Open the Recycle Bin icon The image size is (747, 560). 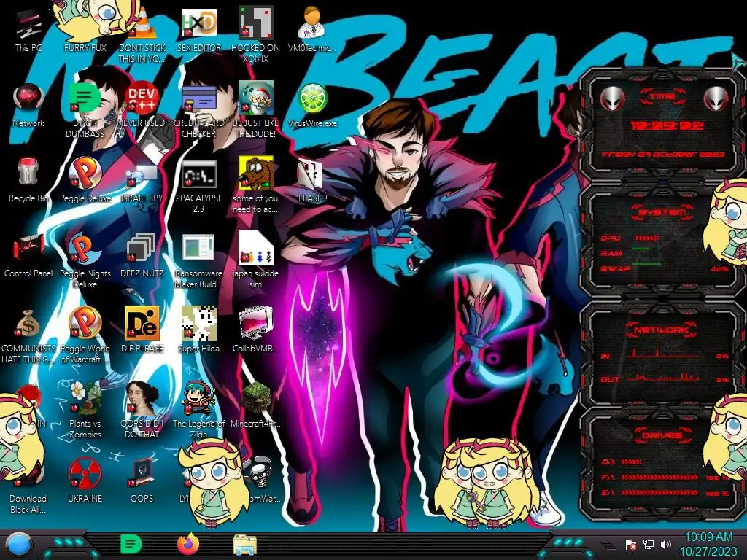pyautogui.click(x=28, y=180)
